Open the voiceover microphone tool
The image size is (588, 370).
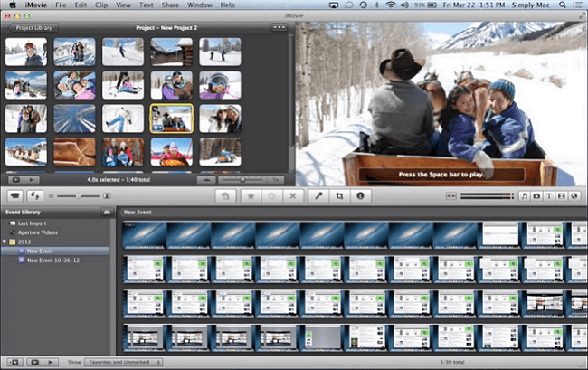[x=318, y=196]
